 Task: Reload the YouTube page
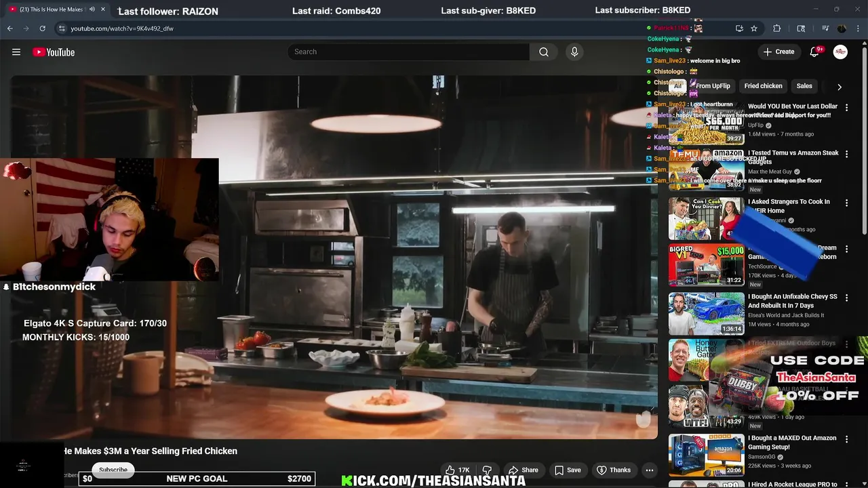click(x=42, y=28)
